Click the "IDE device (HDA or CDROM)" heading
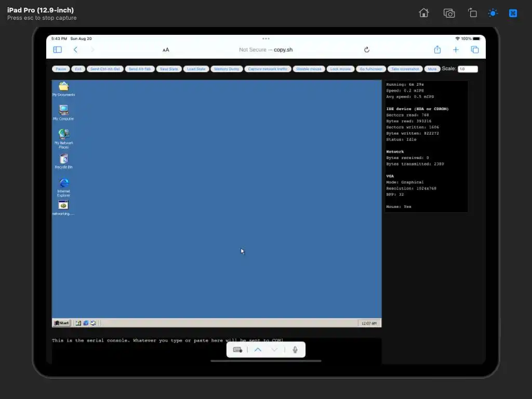This screenshot has height=399, width=532. (x=417, y=109)
